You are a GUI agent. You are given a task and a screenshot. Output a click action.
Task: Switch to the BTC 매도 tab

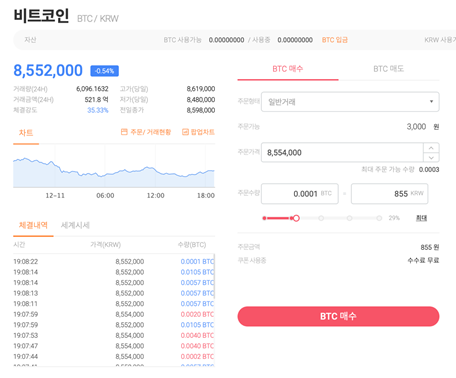pyautogui.click(x=389, y=69)
